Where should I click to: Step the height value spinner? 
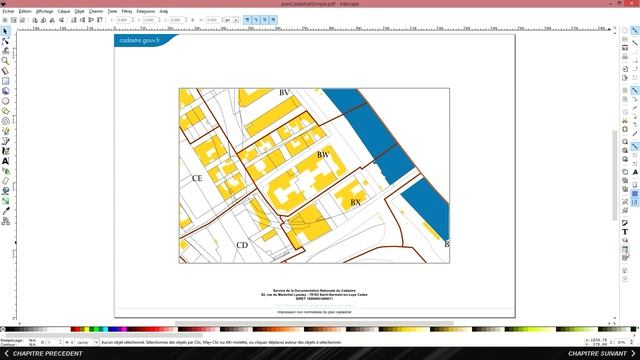(x=222, y=20)
